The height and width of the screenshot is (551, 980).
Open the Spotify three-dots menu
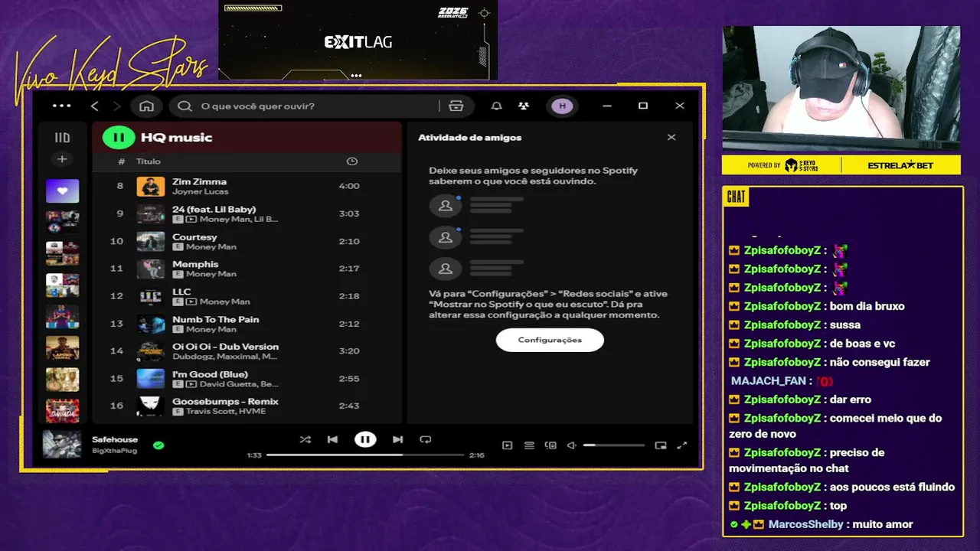(61, 106)
